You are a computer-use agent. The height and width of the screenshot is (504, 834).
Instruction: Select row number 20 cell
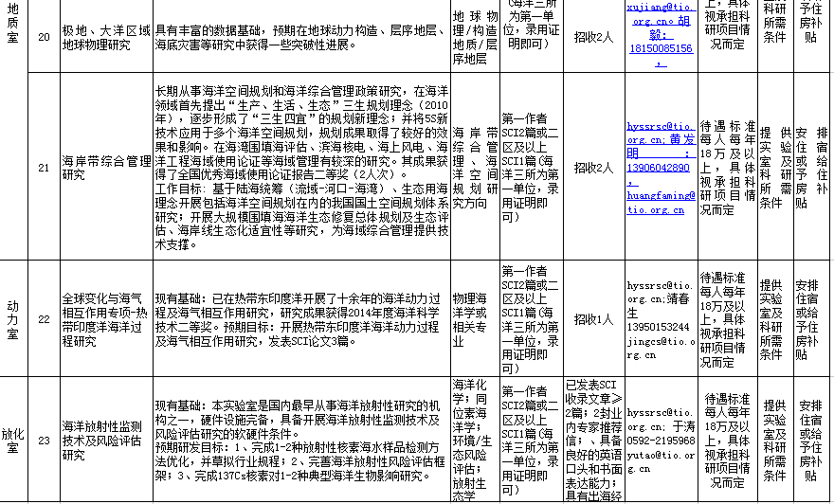coord(45,36)
